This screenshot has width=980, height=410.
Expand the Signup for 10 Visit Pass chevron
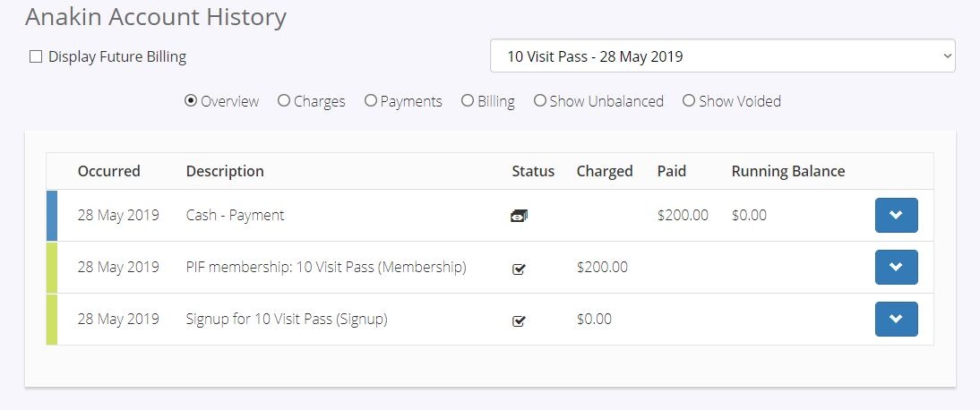[x=897, y=319]
